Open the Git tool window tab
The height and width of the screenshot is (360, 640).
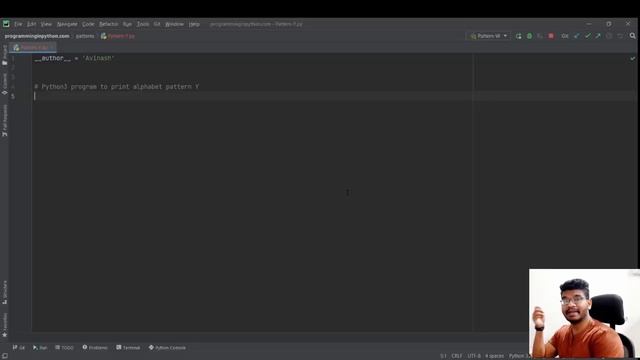pyautogui.click(x=19, y=348)
